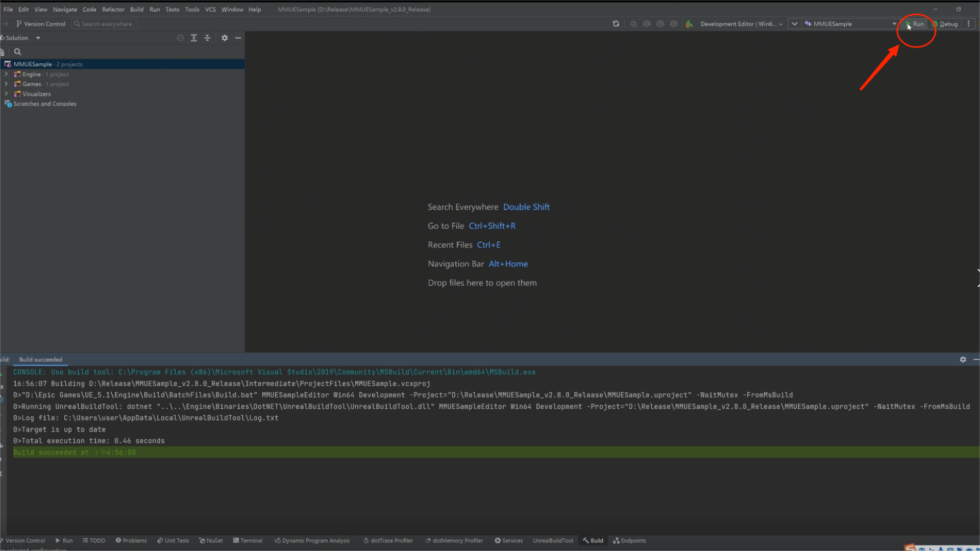Image resolution: width=980 pixels, height=551 pixels.
Task: Open the Run menu in menu bar
Action: click(155, 9)
